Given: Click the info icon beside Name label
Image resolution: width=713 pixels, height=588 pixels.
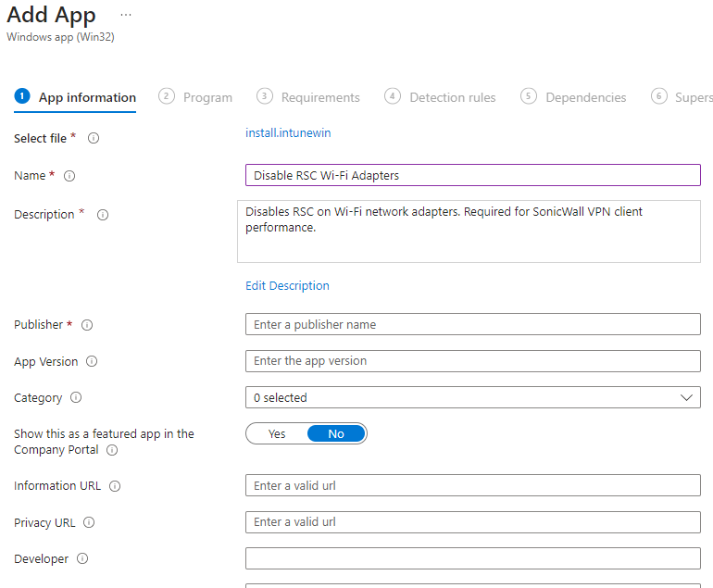Looking at the screenshot, I should click(69, 176).
